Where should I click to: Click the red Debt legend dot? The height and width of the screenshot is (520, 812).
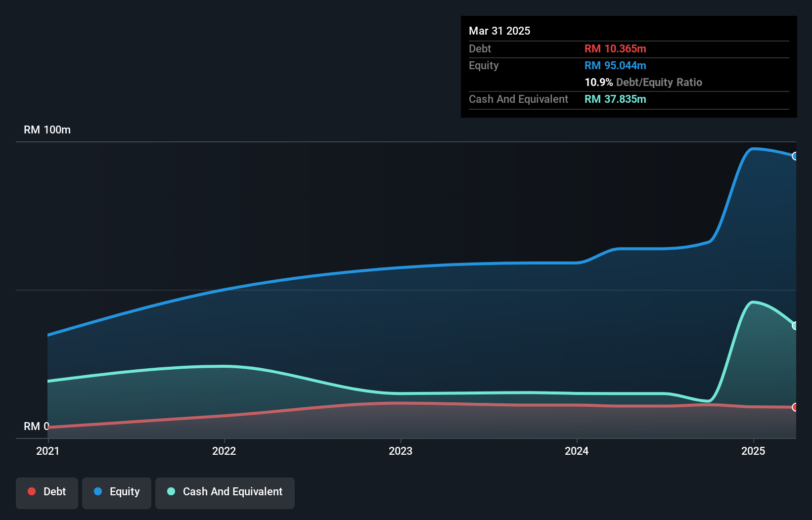coord(31,491)
